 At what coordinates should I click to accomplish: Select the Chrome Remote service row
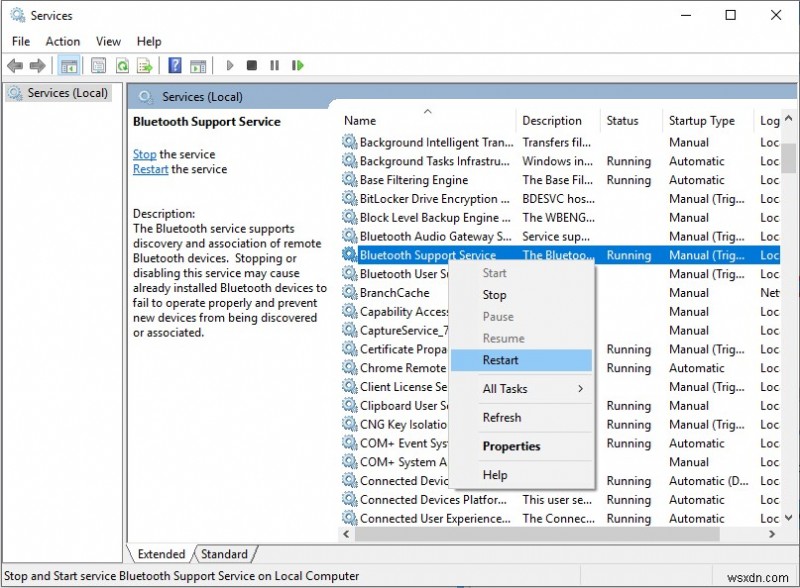(412, 368)
